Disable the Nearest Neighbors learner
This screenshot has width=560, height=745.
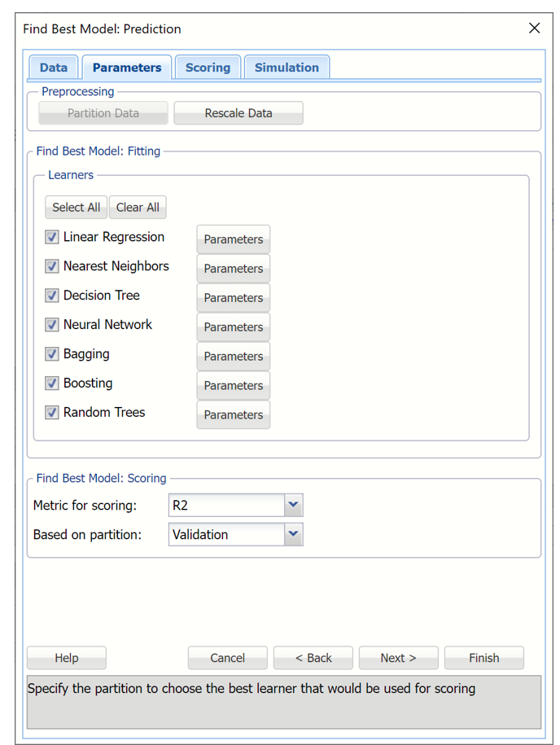51,266
